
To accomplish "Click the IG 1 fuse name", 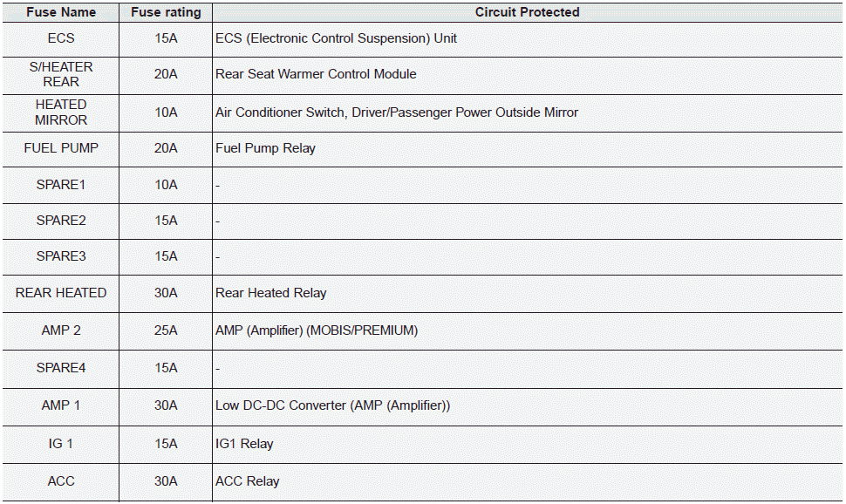I will click(x=61, y=444).
